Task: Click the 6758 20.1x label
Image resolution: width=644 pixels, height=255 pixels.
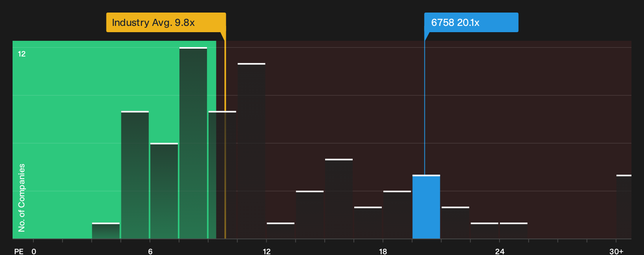Action: point(471,22)
